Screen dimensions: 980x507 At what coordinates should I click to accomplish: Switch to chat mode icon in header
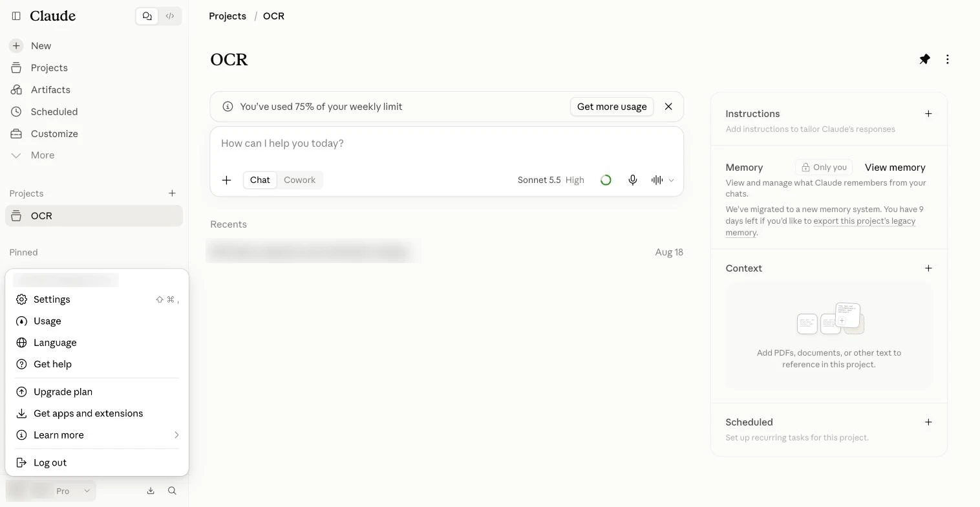(x=147, y=16)
